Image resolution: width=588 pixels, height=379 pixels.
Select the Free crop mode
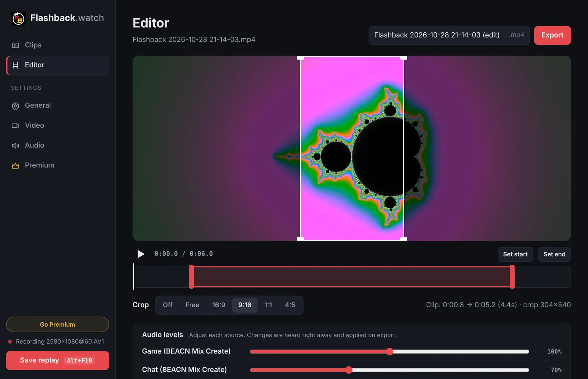[x=192, y=305]
